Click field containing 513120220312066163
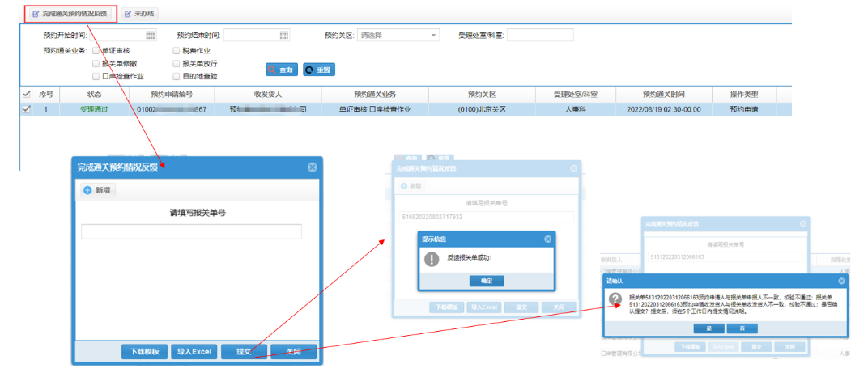Viewport: 868px width, 377px height. click(x=725, y=257)
